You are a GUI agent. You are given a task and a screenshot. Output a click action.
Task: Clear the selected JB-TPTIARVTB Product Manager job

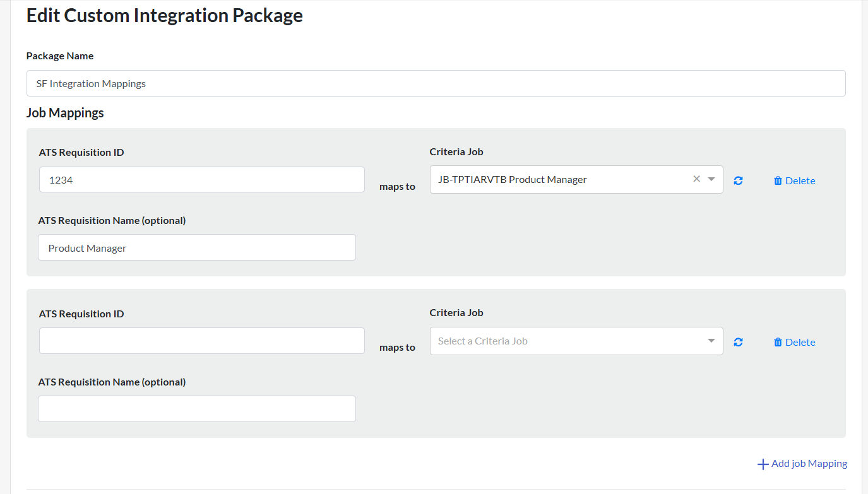(696, 179)
